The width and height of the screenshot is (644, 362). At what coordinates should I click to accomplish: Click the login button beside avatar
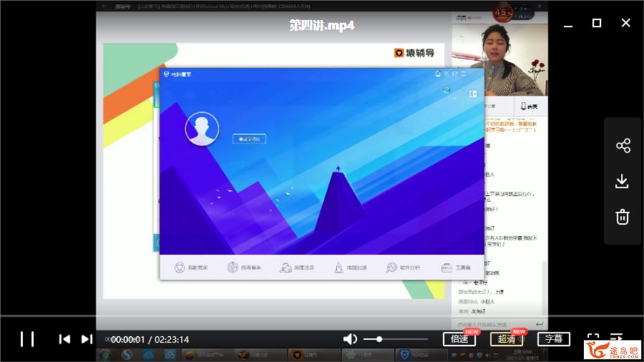tap(249, 139)
